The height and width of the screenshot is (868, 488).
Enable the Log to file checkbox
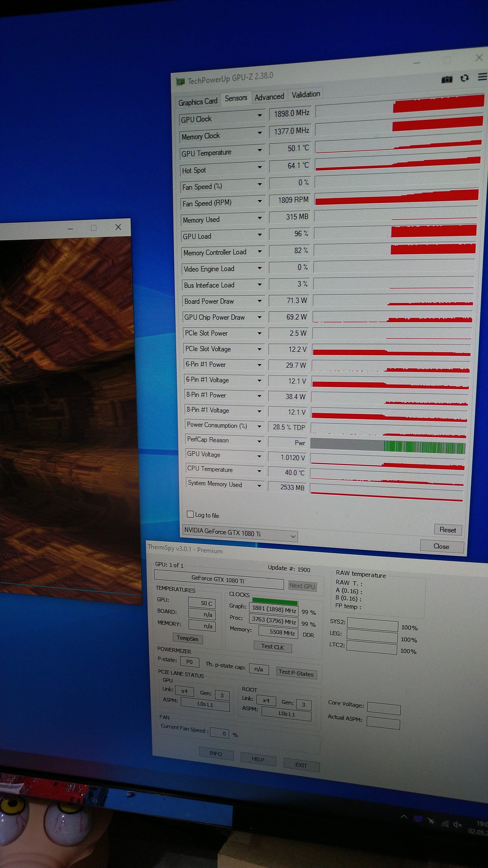(190, 514)
